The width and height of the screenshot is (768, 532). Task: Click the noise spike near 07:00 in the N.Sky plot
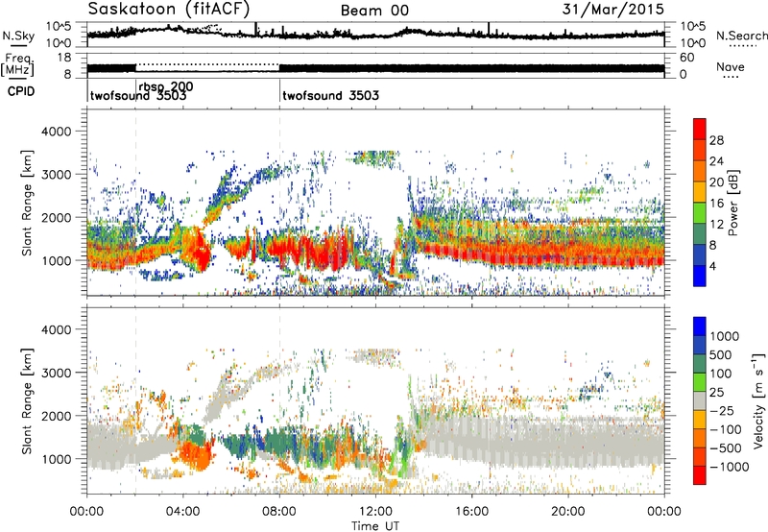255,29
